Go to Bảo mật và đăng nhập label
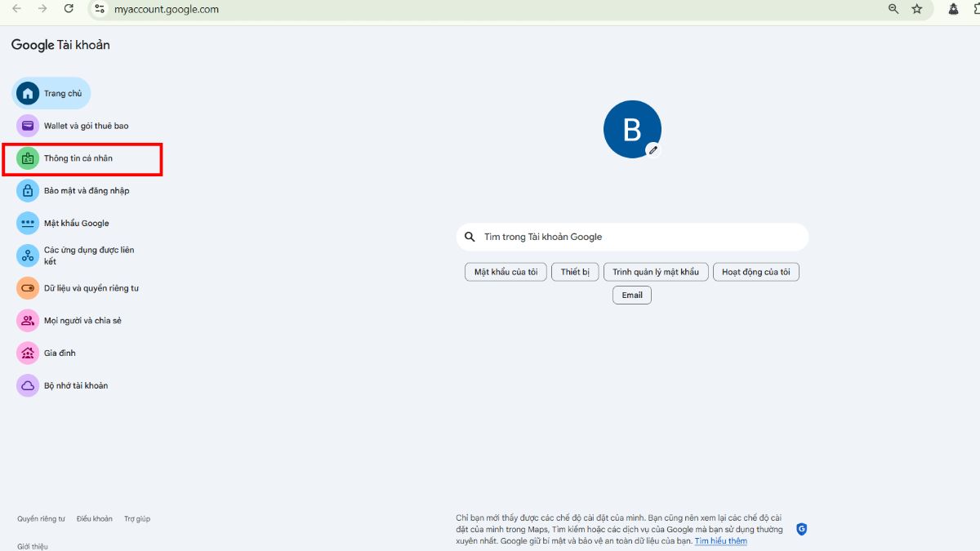This screenshot has height=551, width=980. pyautogui.click(x=87, y=191)
